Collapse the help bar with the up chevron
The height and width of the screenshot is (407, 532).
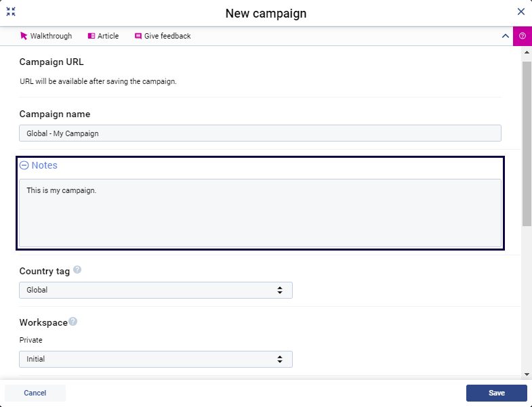(505, 36)
